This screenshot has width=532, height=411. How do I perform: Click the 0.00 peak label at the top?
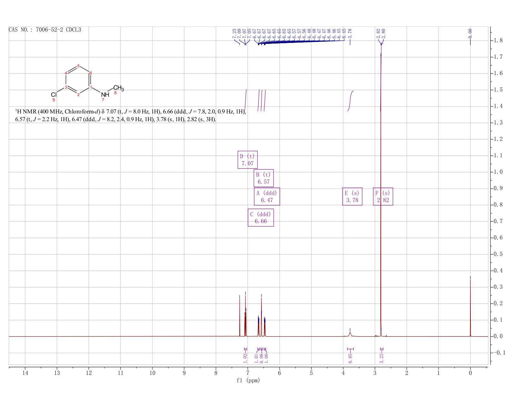pyautogui.click(x=470, y=33)
